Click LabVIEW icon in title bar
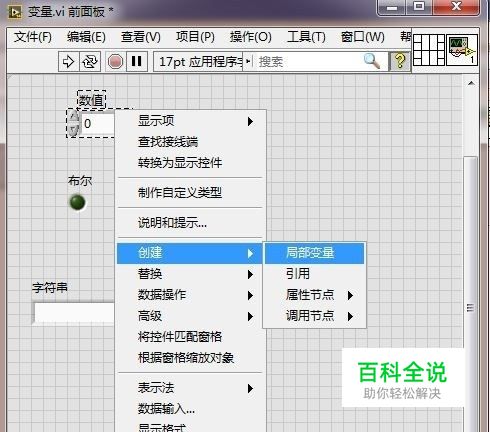 pyautogui.click(x=16, y=12)
